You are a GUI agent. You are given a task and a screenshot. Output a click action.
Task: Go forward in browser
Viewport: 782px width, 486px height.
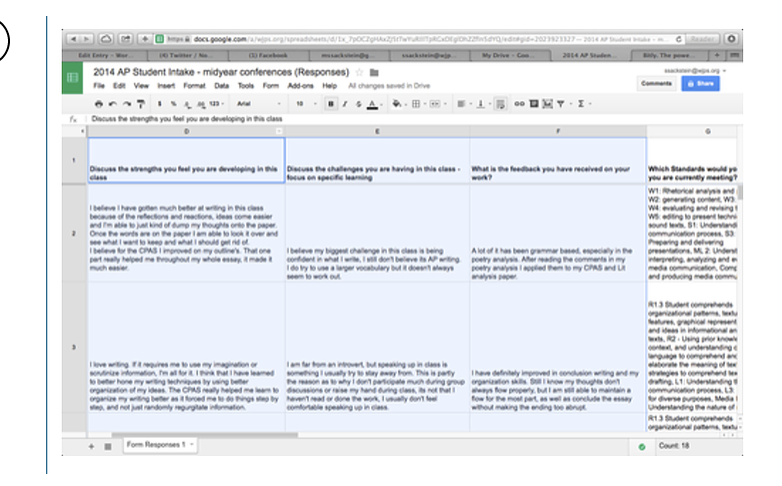point(86,39)
